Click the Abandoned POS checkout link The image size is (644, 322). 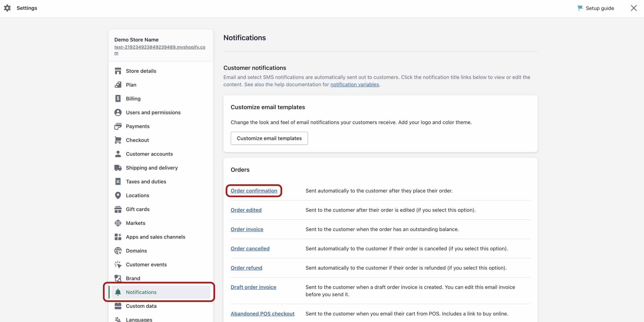[x=262, y=313]
